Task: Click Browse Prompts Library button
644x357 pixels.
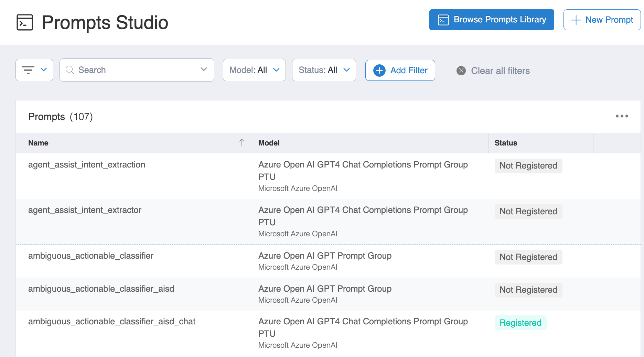Action: 491,20
